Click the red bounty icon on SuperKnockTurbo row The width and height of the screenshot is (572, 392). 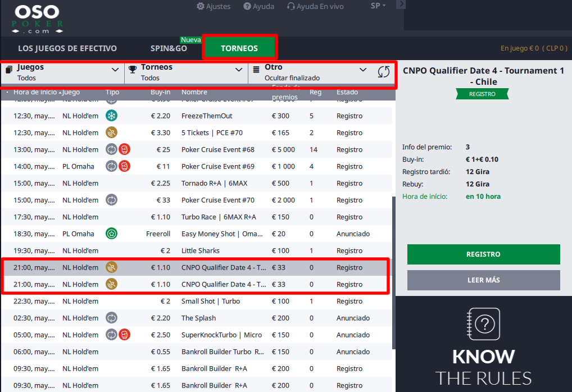tap(124, 335)
